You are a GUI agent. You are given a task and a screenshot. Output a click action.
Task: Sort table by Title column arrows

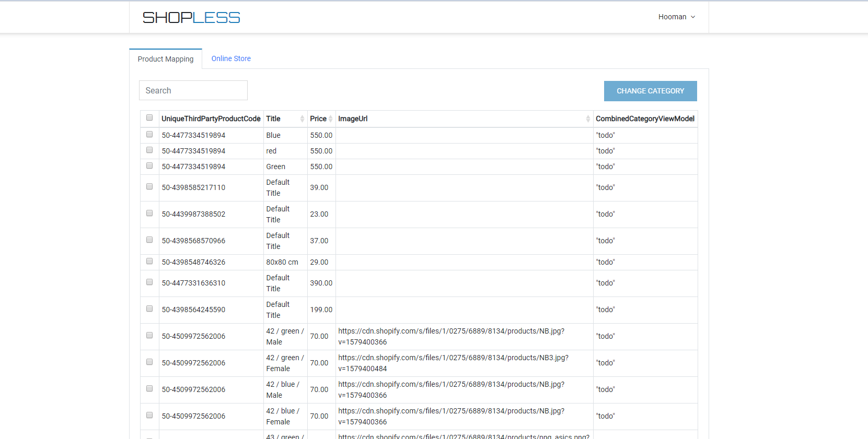pos(302,119)
